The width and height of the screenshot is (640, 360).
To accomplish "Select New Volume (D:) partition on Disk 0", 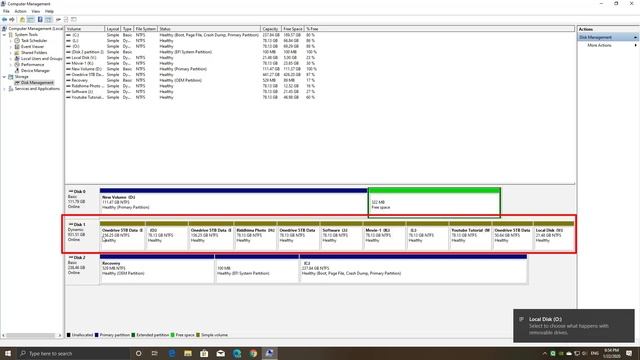I will tap(233, 202).
